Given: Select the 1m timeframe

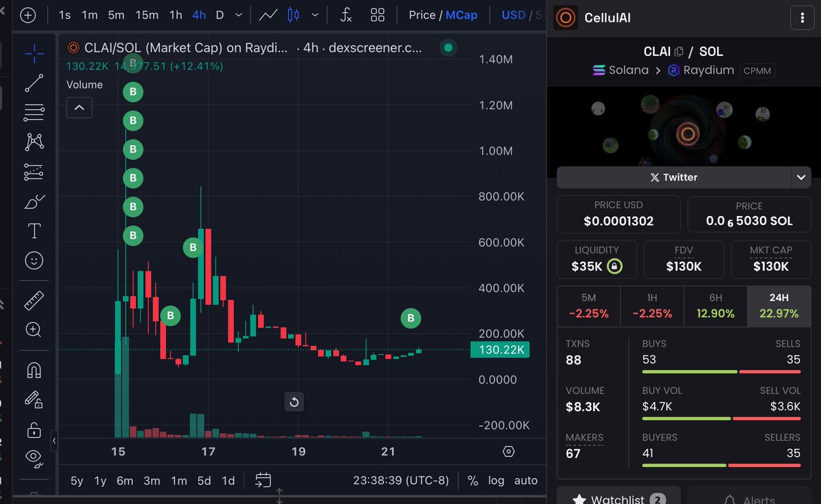Looking at the screenshot, I should click(x=89, y=14).
